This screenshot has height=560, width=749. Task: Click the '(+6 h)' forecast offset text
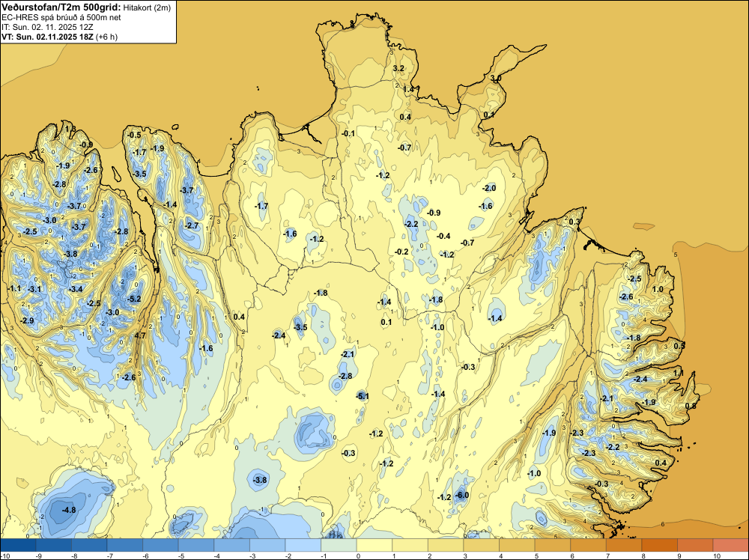[106, 37]
